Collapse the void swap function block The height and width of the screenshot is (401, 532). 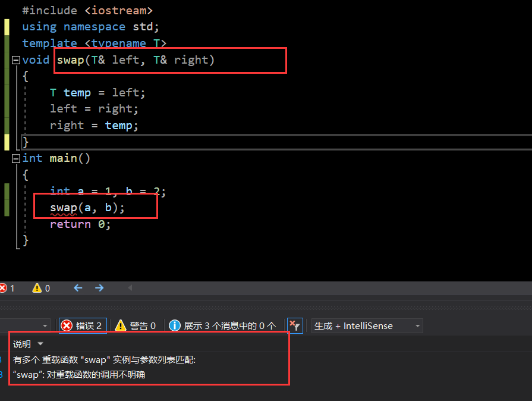[x=15, y=61]
